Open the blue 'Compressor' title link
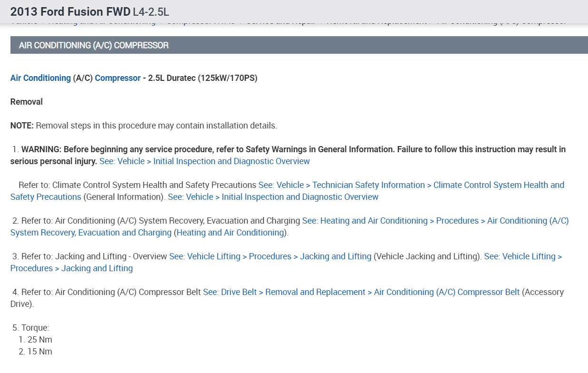 pos(118,78)
